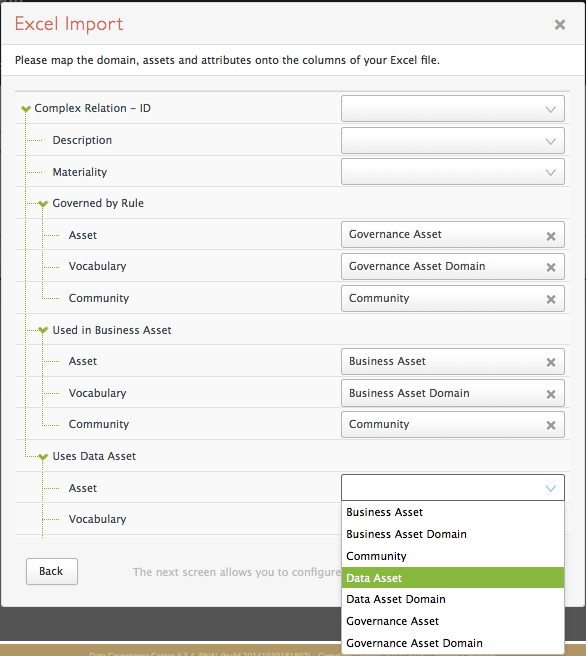The image size is (586, 656).
Task: Choose Data Asset Domain option
Action: coord(453,599)
